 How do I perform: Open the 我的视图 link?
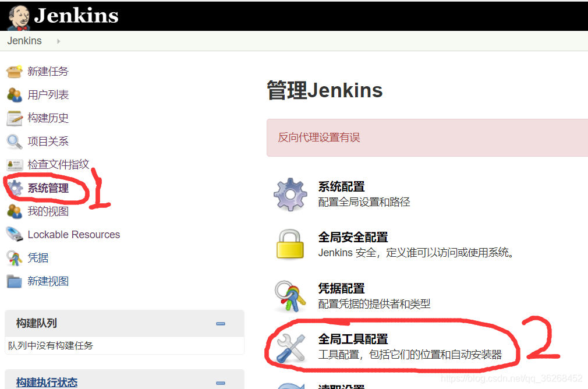48,211
